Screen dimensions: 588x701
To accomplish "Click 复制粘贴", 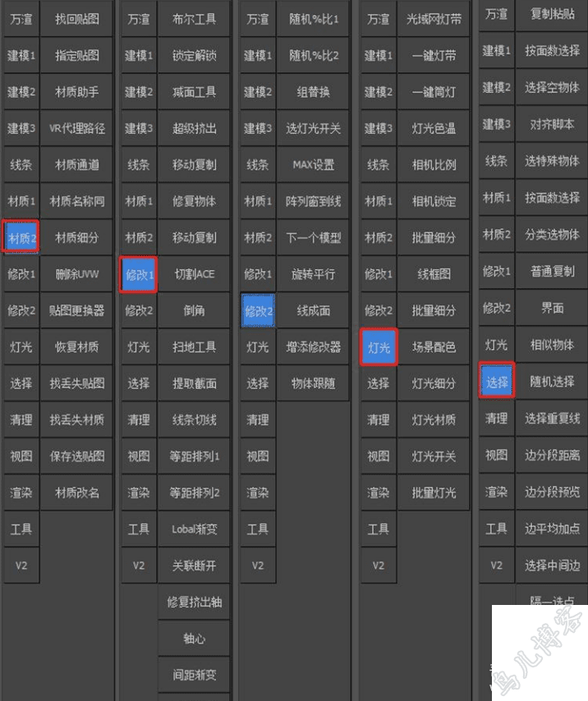I will 552,14.
